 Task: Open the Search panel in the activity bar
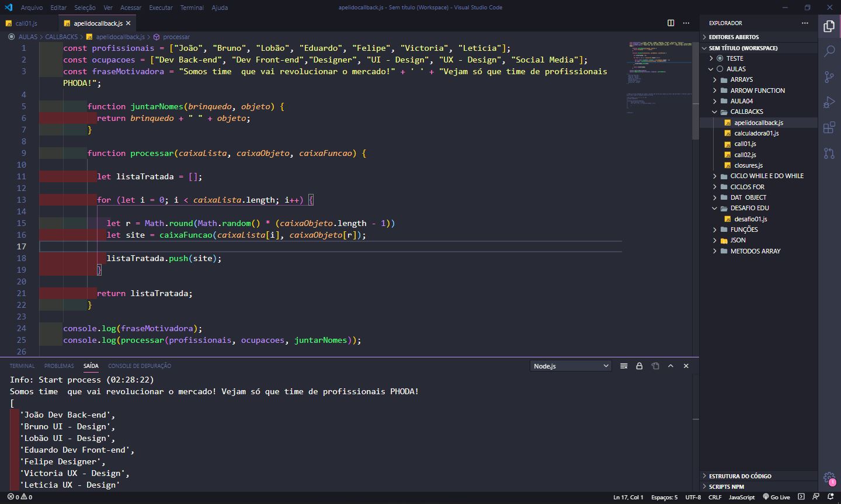coord(829,51)
